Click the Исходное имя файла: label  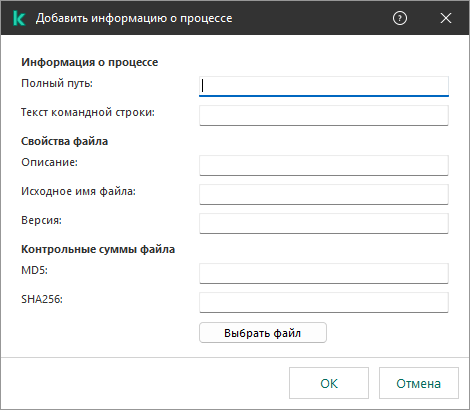click(78, 191)
